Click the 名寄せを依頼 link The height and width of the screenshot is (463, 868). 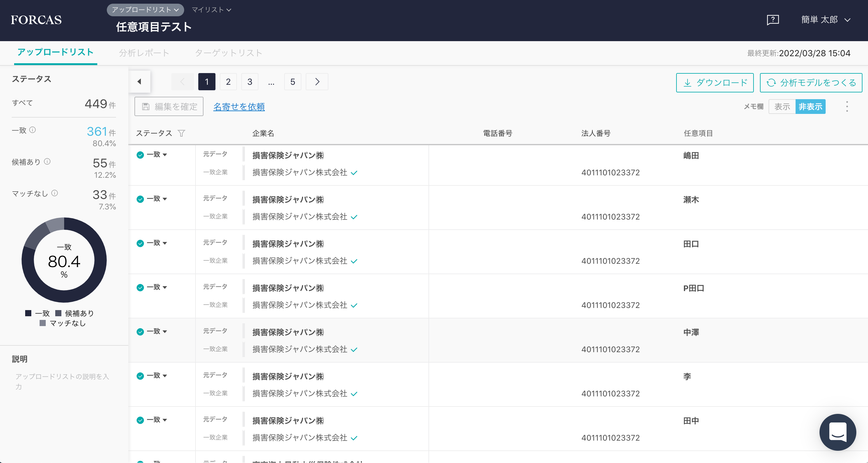tap(239, 107)
